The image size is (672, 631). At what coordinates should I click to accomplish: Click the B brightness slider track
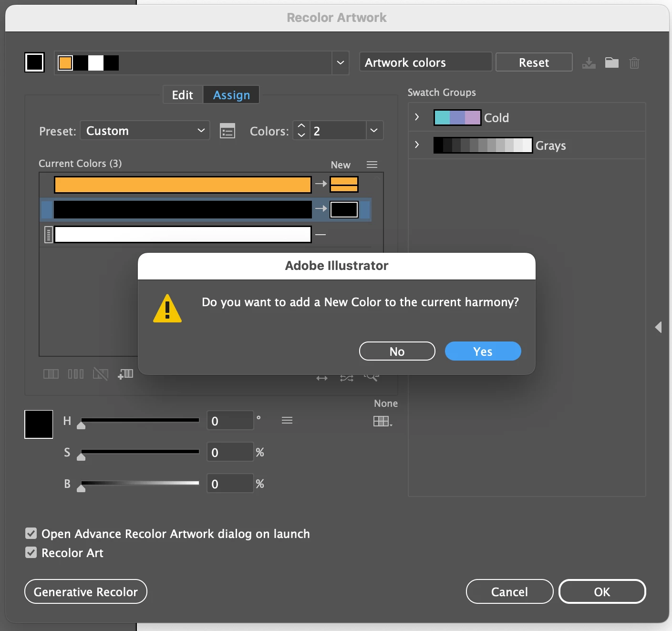(140, 483)
